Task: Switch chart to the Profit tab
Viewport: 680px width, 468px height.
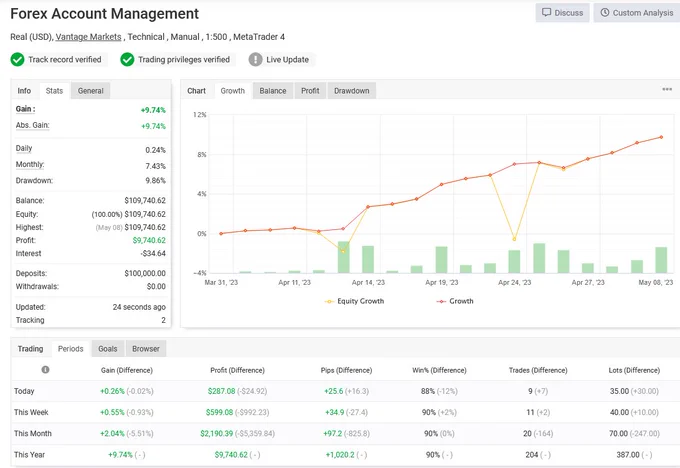Action: tap(310, 91)
